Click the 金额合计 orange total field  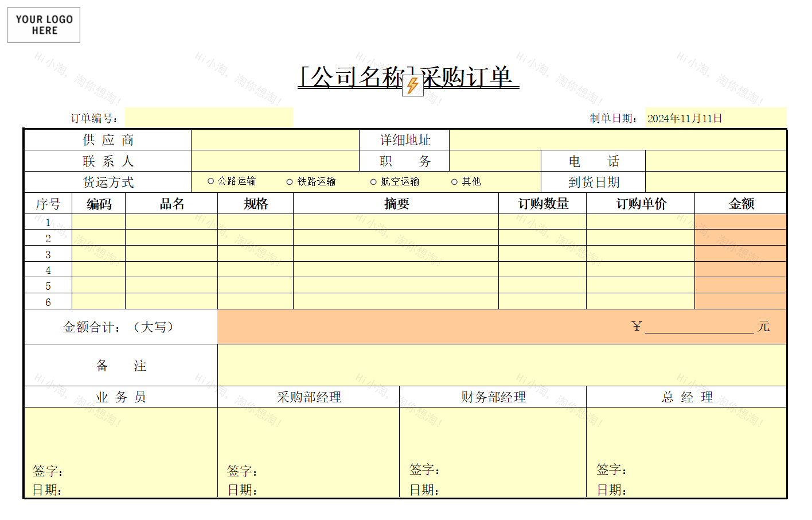424,327
